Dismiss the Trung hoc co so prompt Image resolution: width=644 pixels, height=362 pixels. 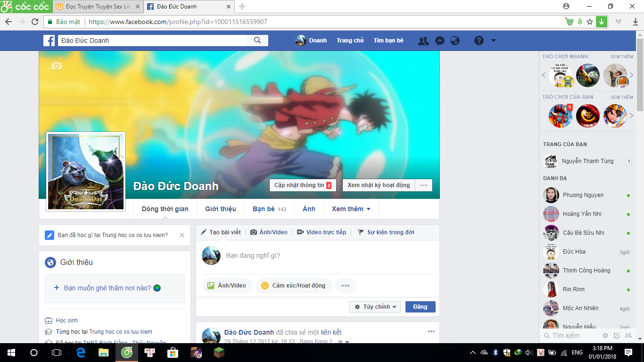pos(182,235)
